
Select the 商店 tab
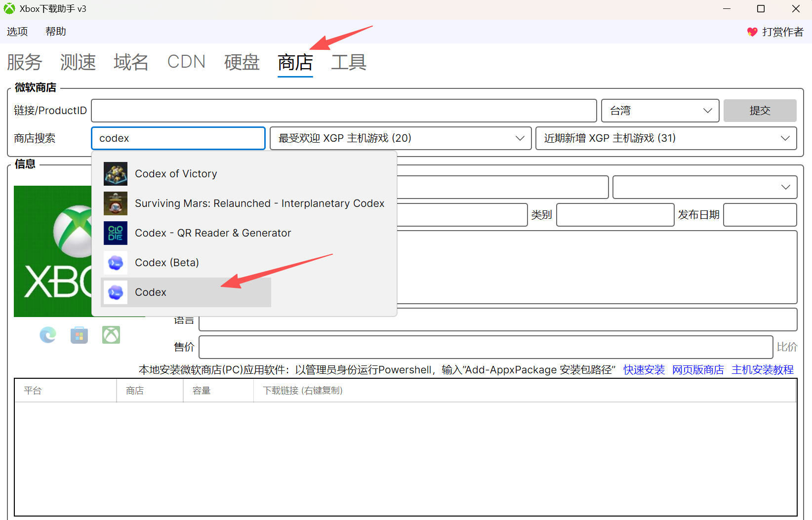295,62
